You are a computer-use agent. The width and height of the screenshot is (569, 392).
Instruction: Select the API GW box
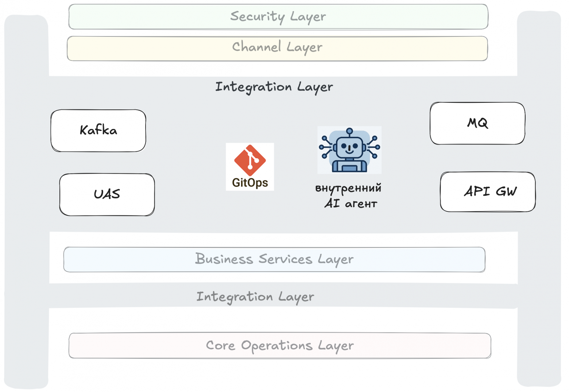(x=488, y=192)
